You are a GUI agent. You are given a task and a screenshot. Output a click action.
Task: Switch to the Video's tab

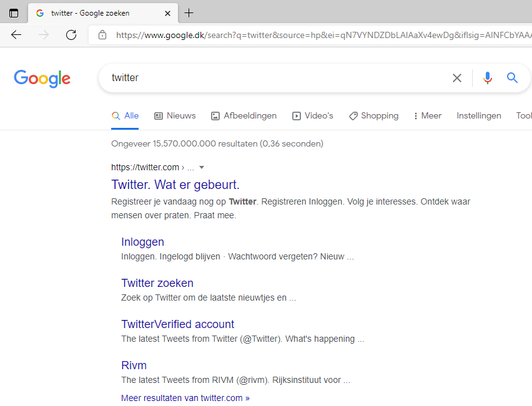tap(312, 116)
